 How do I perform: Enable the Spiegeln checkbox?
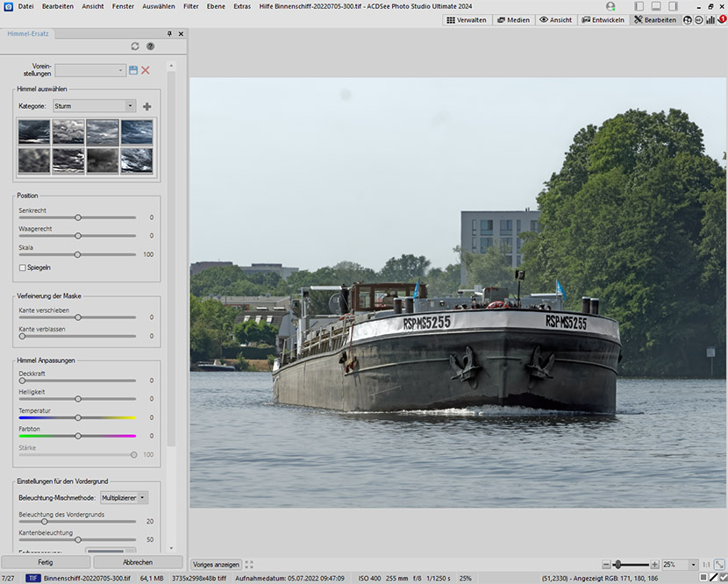tap(23, 267)
